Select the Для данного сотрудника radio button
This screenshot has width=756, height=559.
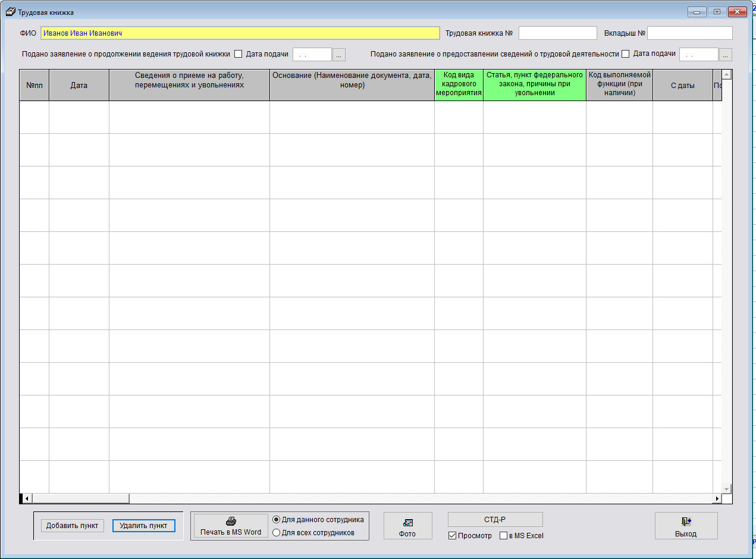pos(276,520)
